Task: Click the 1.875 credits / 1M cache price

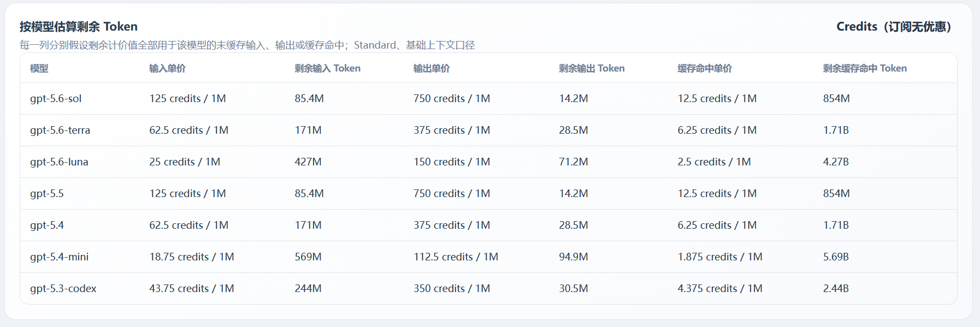Action: 720,257
